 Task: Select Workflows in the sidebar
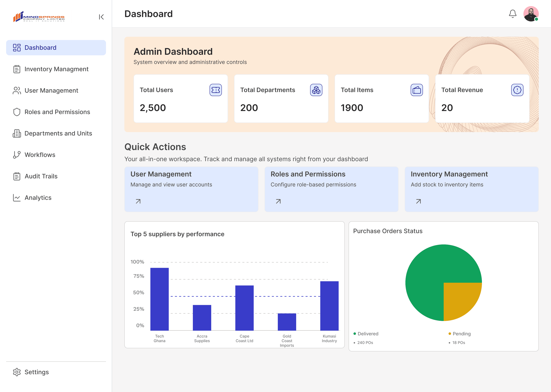tap(56, 155)
